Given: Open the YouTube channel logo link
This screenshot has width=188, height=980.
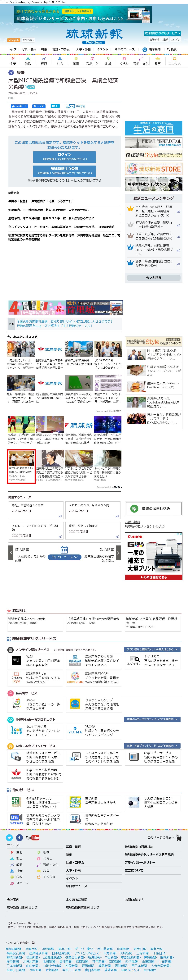Looking at the screenshot, I should click(32, 838).
